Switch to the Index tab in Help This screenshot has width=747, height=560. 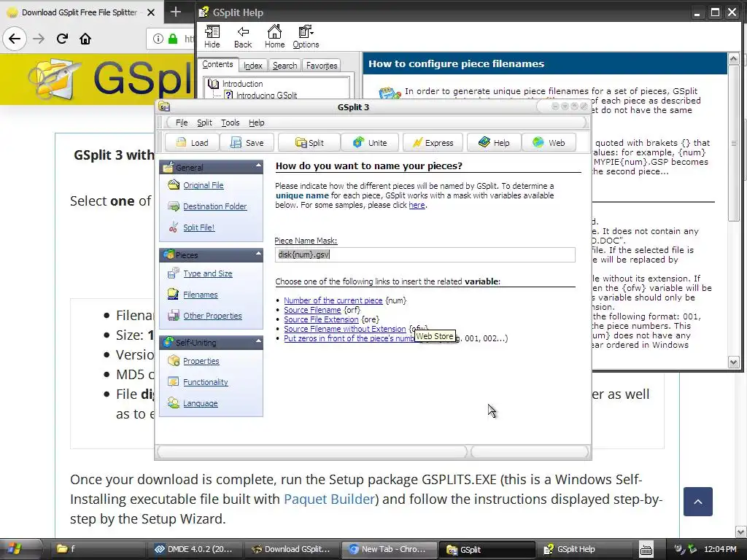point(253,65)
